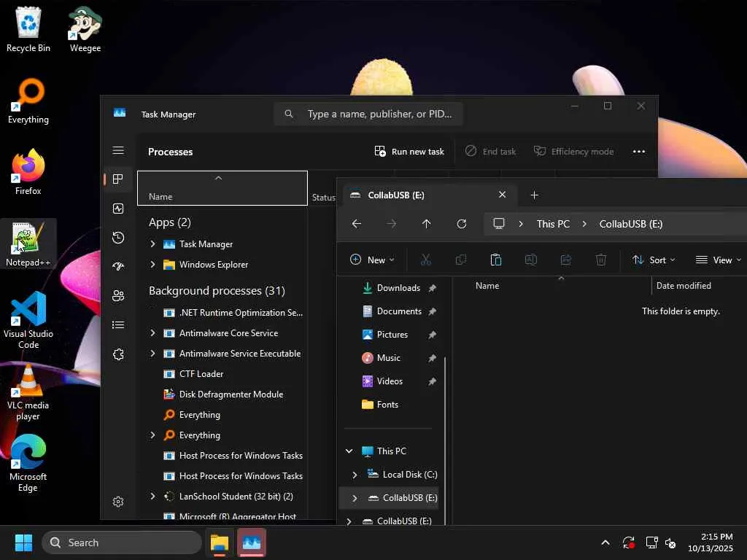The width and height of the screenshot is (747, 560).
Task: Open Music in Explorer quick access
Action: click(388, 358)
